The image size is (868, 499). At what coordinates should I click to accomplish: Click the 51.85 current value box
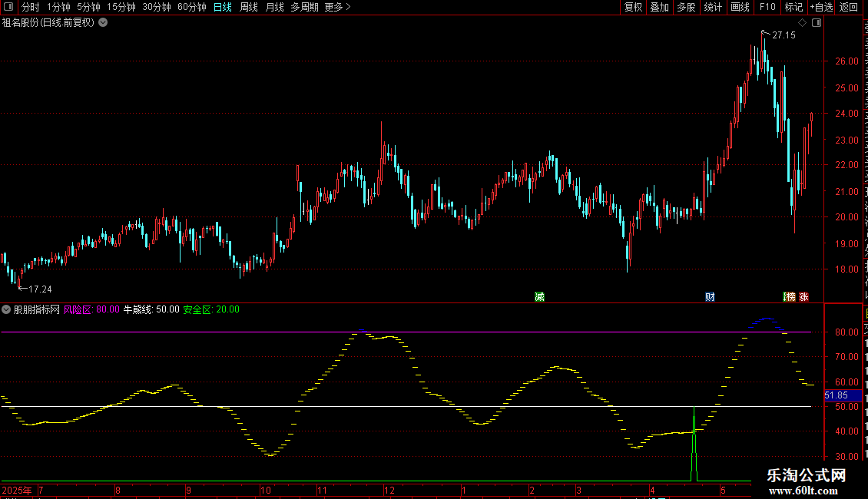point(843,395)
